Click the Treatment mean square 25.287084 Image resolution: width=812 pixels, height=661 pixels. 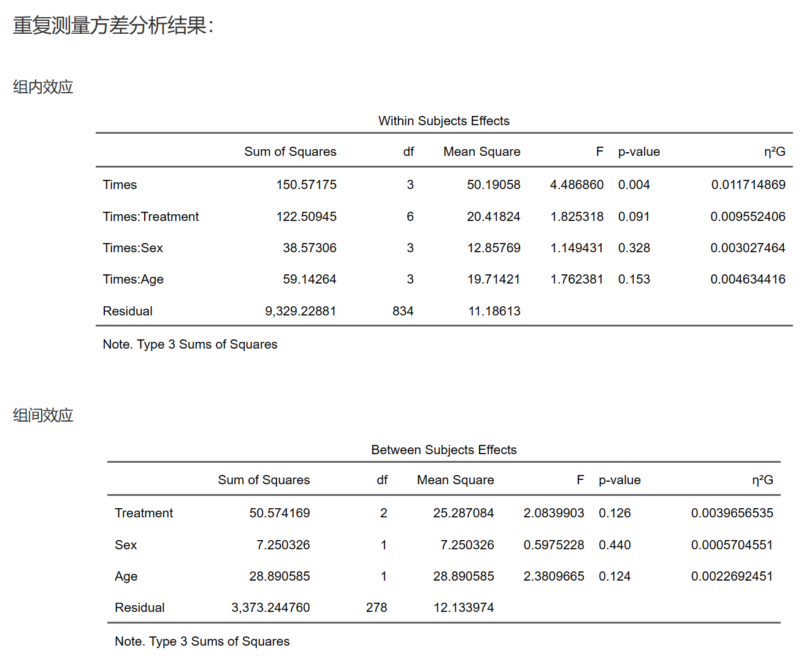463,513
